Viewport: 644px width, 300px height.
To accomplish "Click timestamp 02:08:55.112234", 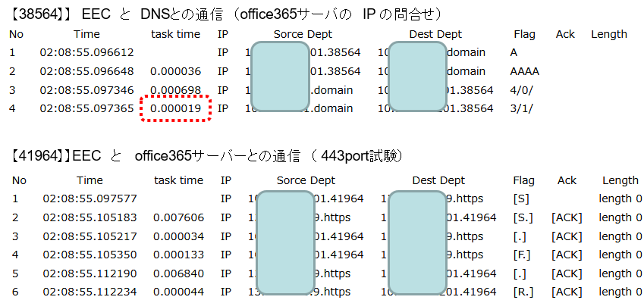I will click(90, 292).
